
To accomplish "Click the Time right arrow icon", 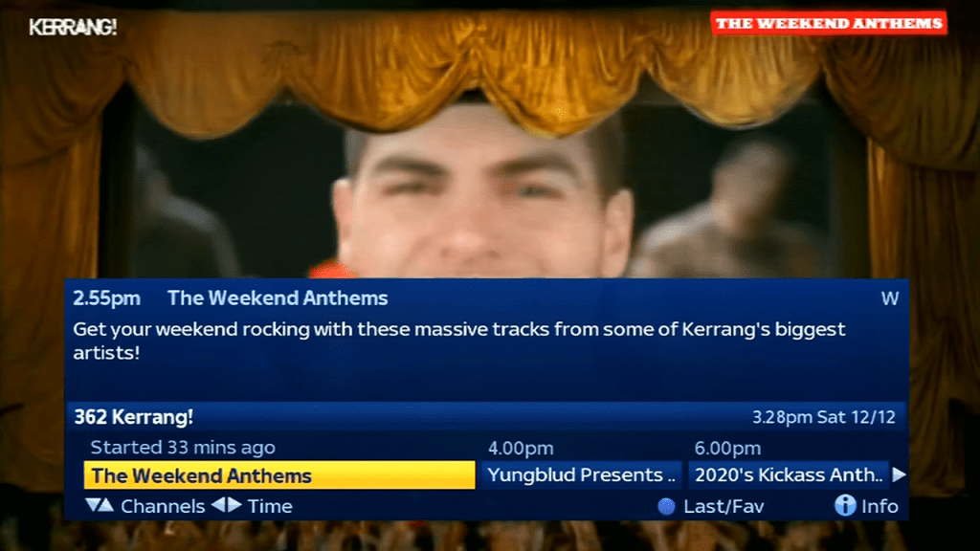I will pos(234,505).
